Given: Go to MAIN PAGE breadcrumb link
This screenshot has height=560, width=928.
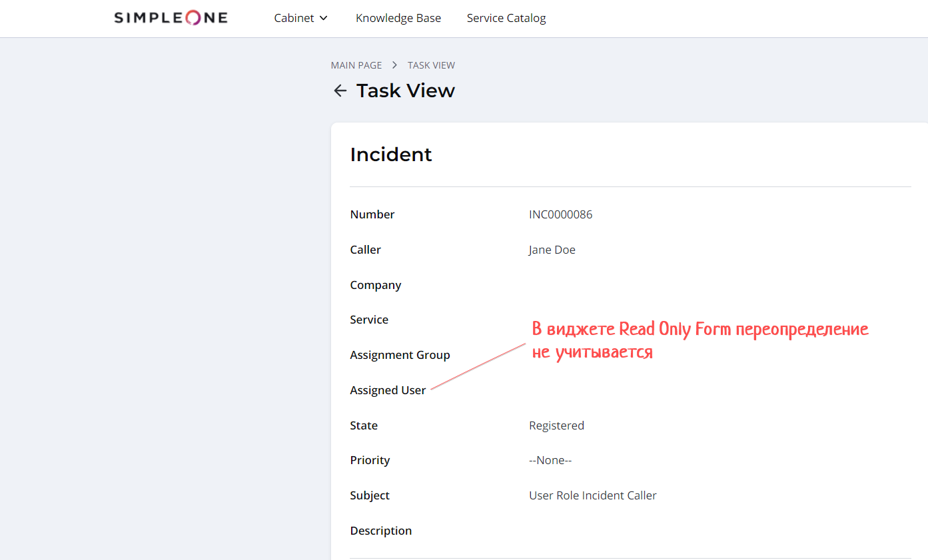Looking at the screenshot, I should tap(356, 65).
